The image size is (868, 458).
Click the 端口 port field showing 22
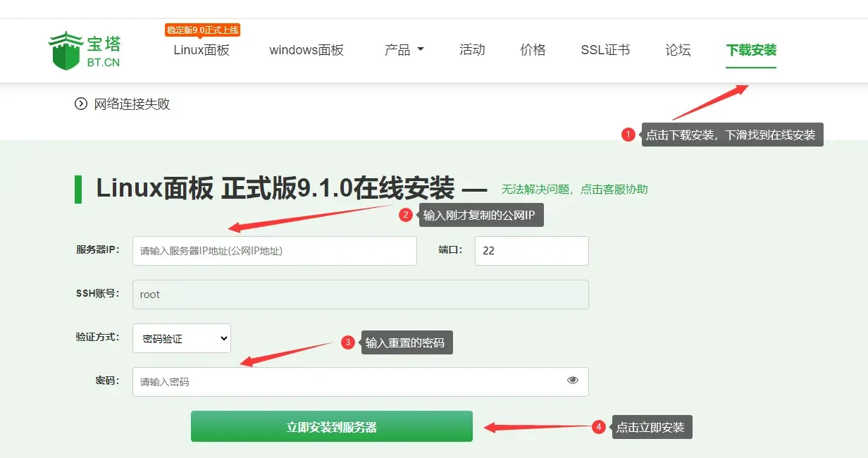tap(531, 251)
